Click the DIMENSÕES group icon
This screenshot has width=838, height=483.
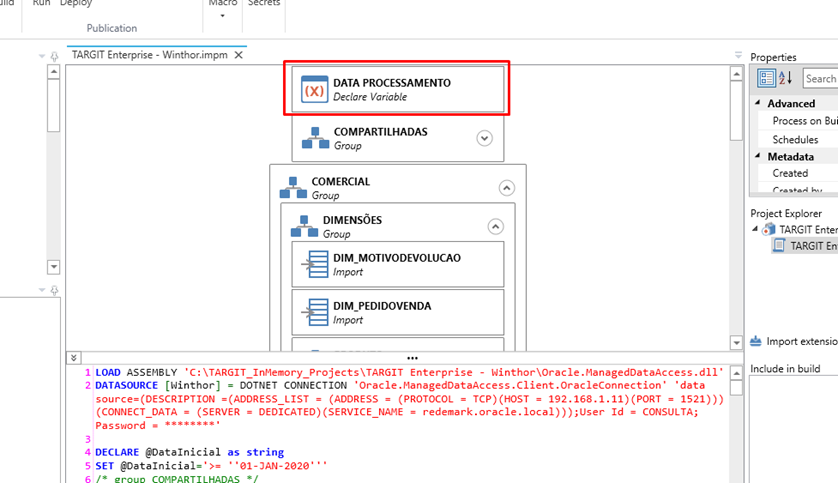304,227
